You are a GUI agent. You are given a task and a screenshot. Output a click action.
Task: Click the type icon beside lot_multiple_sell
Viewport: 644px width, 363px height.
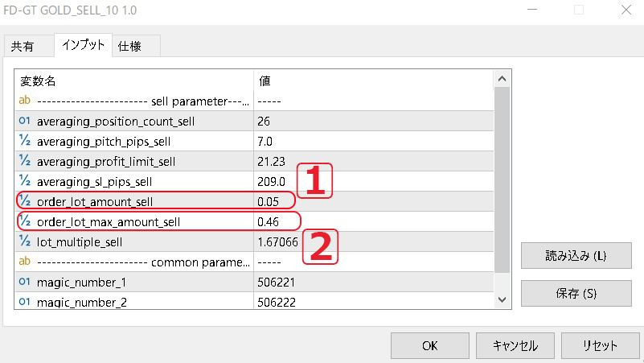click(24, 241)
